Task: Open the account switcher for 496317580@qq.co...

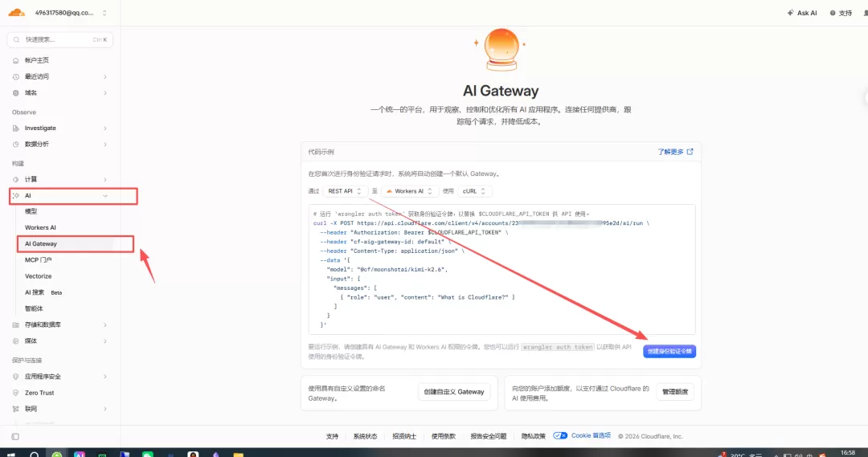Action: (x=71, y=13)
